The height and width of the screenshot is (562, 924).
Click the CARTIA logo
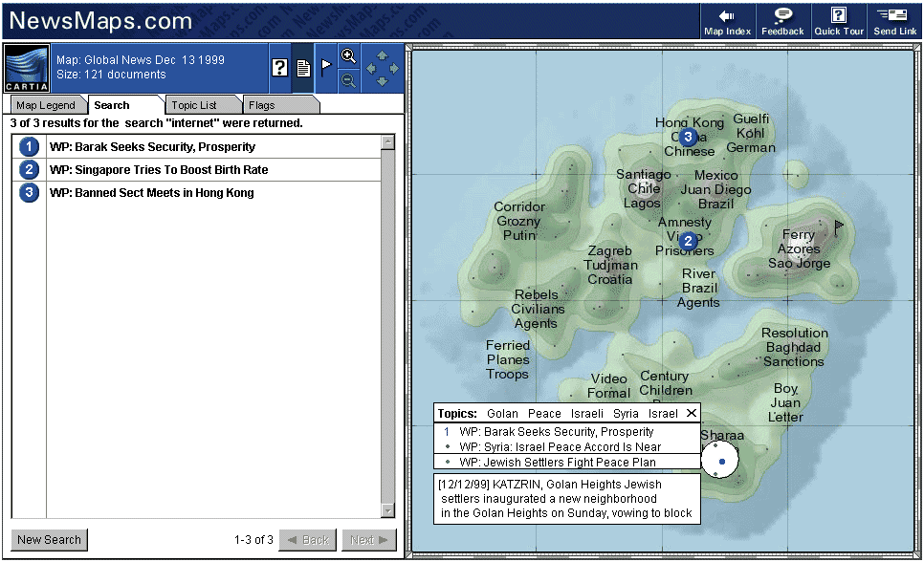pyautogui.click(x=25, y=67)
